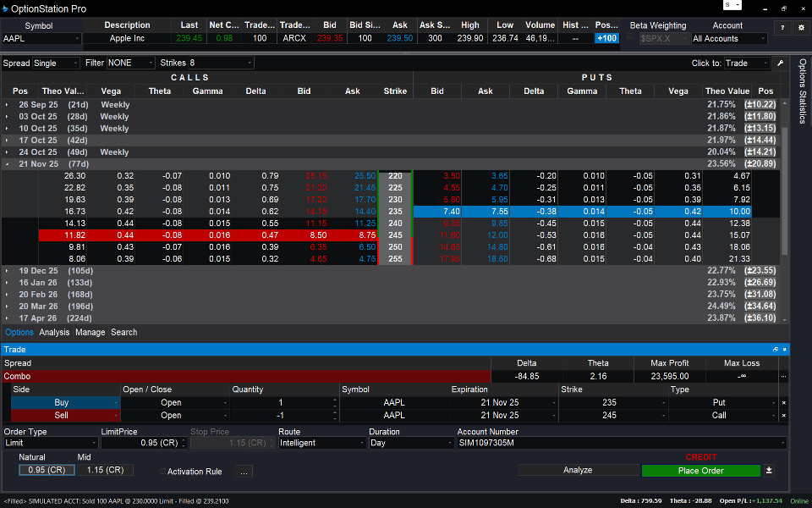Switch to the Manage tab

tap(90, 333)
